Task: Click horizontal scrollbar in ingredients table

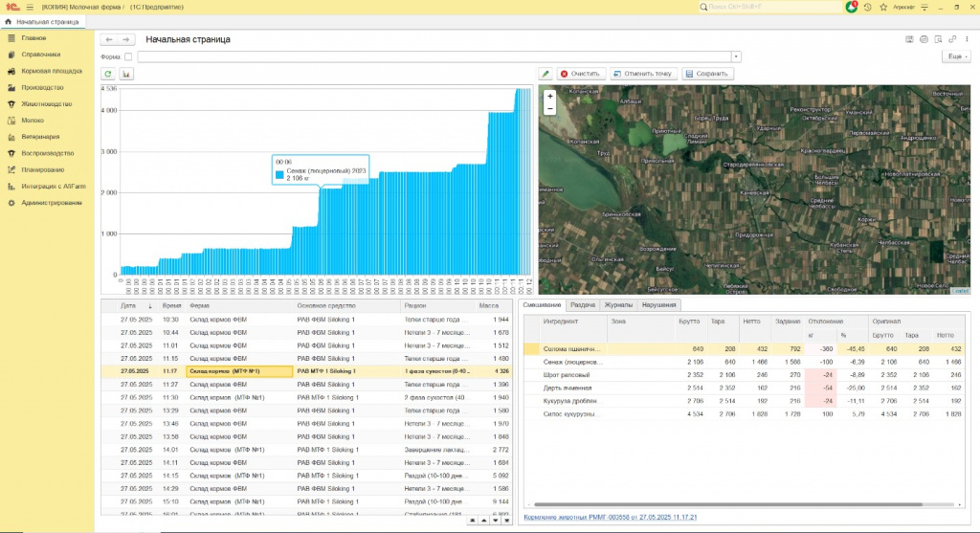Action: tap(727, 504)
